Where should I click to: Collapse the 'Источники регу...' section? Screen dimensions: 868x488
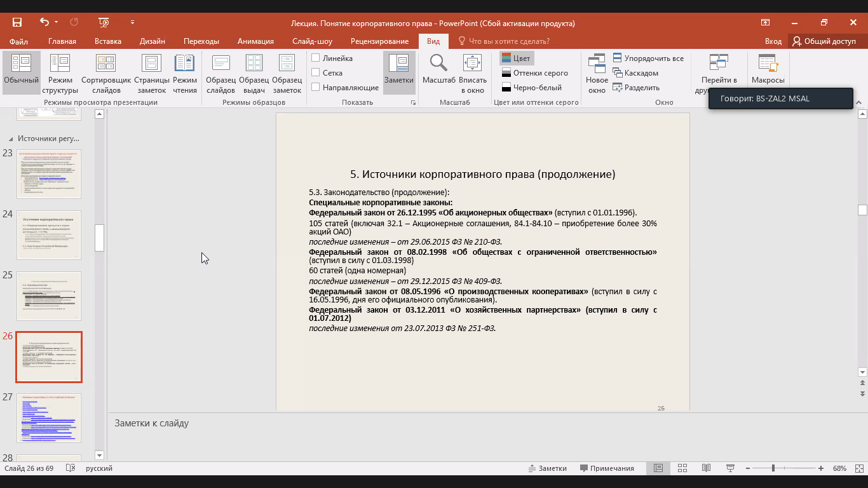[10, 138]
